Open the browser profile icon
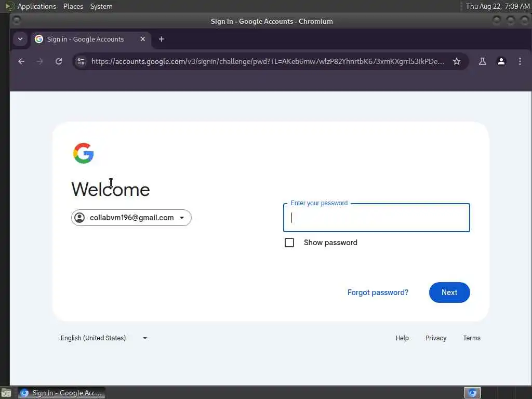The image size is (532, 399). [x=501, y=61]
